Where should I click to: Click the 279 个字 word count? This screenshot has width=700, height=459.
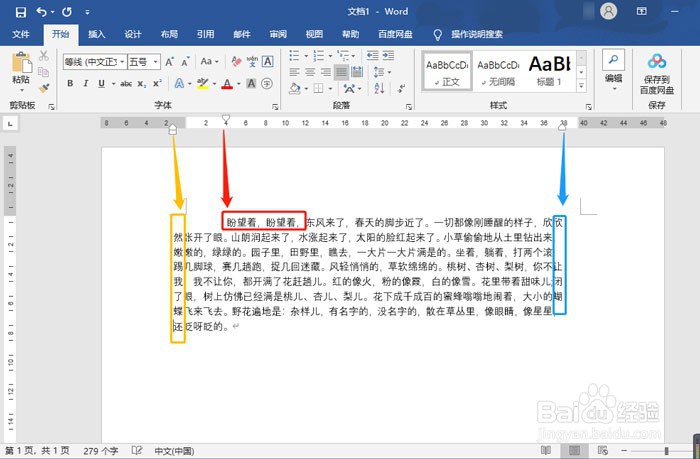pyautogui.click(x=100, y=451)
